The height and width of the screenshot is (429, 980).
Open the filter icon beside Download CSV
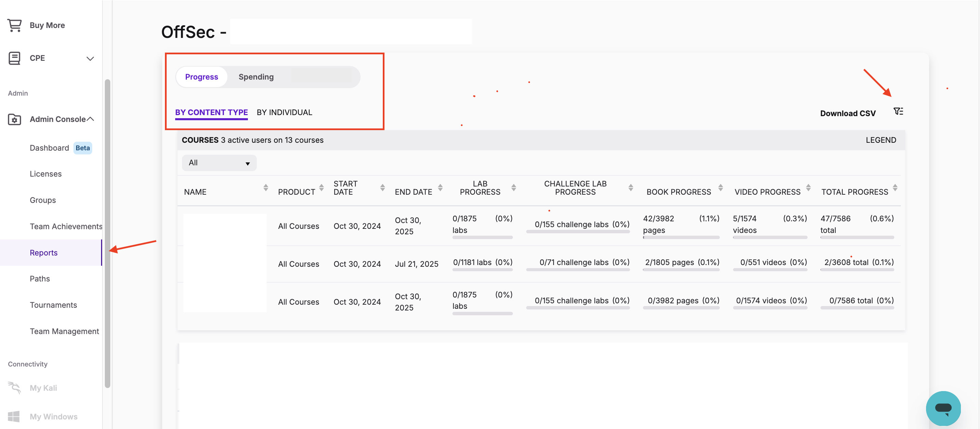pos(898,111)
